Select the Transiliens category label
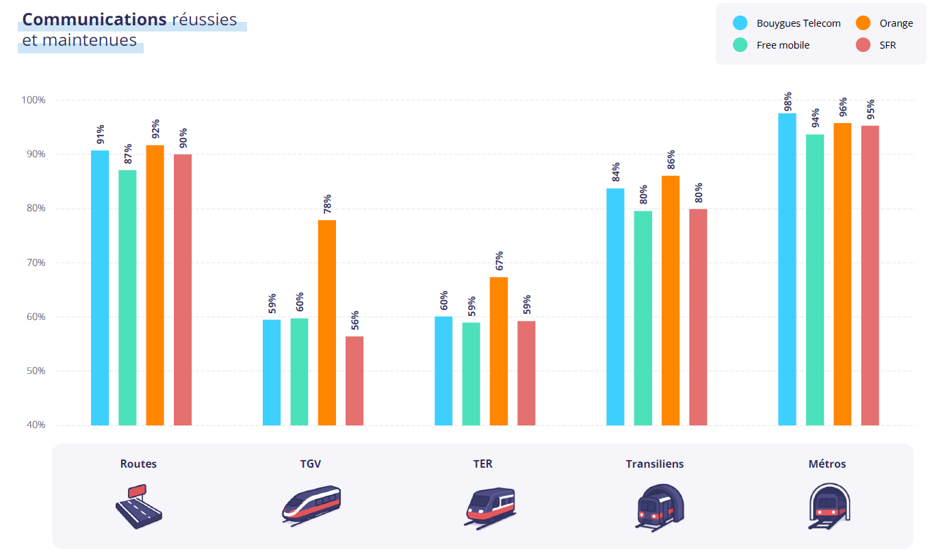932x560 pixels. tap(655, 464)
